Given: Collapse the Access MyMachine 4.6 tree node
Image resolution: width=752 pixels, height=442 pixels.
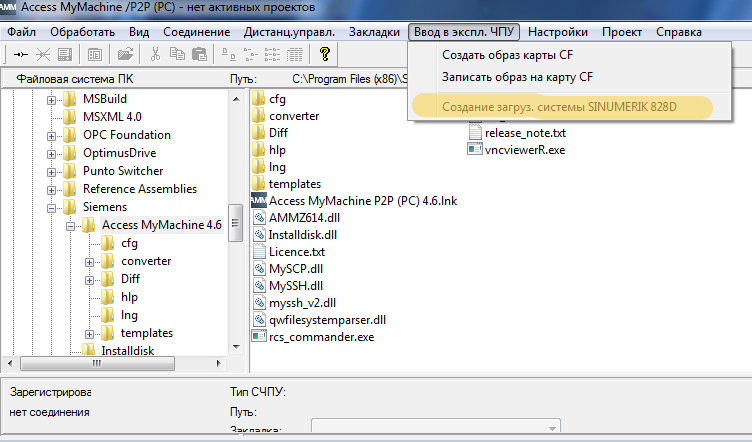Looking at the screenshot, I should click(x=71, y=225).
